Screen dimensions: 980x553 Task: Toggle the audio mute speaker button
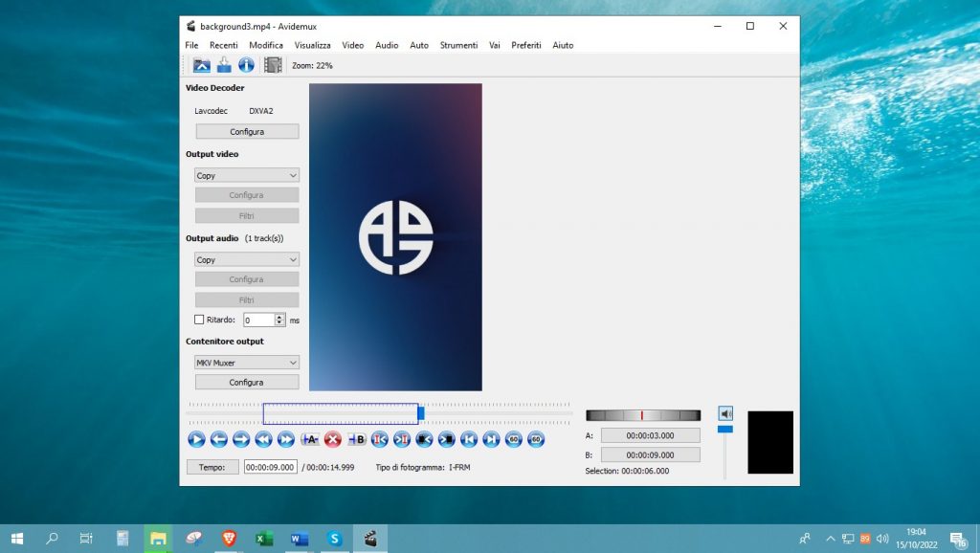(725, 413)
